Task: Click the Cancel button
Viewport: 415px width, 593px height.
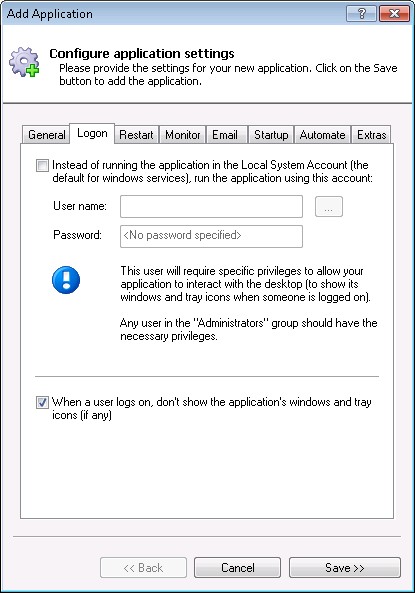Action: (x=238, y=568)
